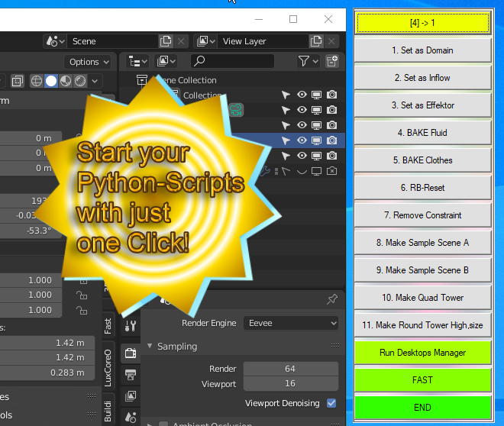504x426 pixels.
Task: Switch to the LuxCoreO sidebar tab
Action: pyautogui.click(x=108, y=367)
